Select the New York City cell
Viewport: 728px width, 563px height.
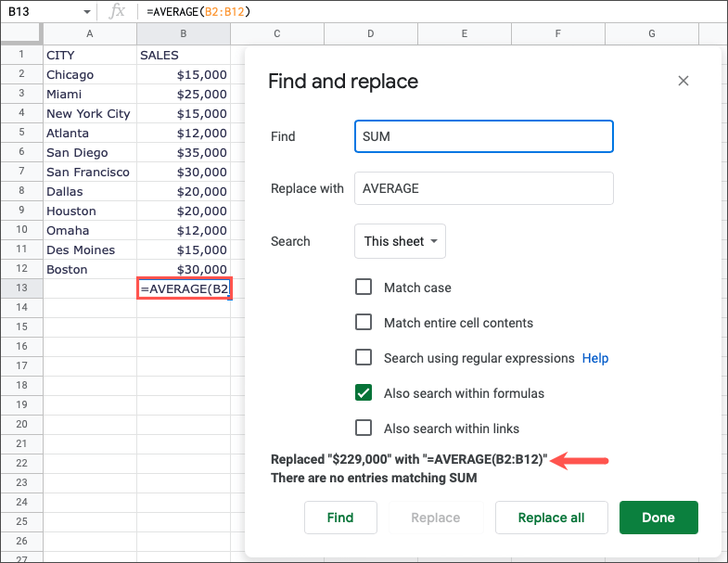[x=90, y=113]
